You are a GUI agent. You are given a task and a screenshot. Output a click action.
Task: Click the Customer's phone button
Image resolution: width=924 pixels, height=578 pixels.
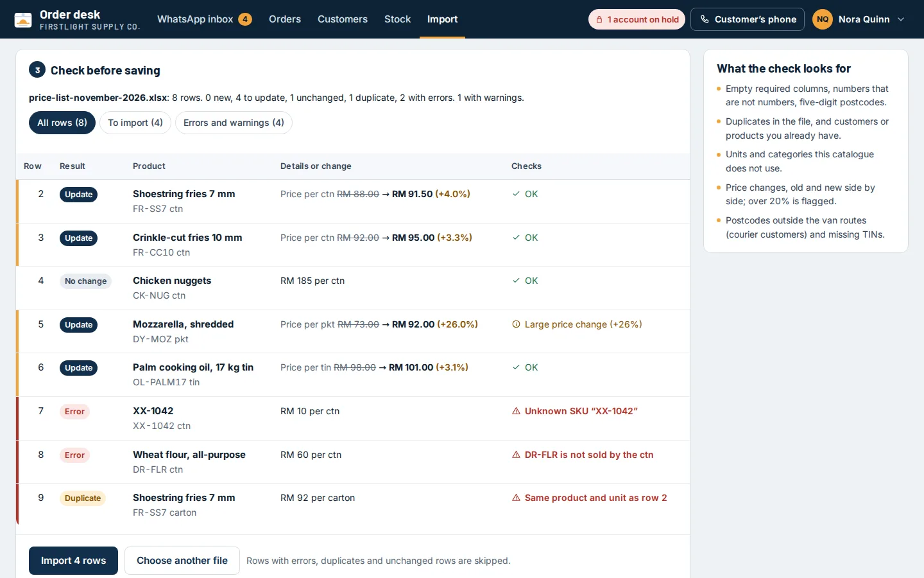(748, 19)
